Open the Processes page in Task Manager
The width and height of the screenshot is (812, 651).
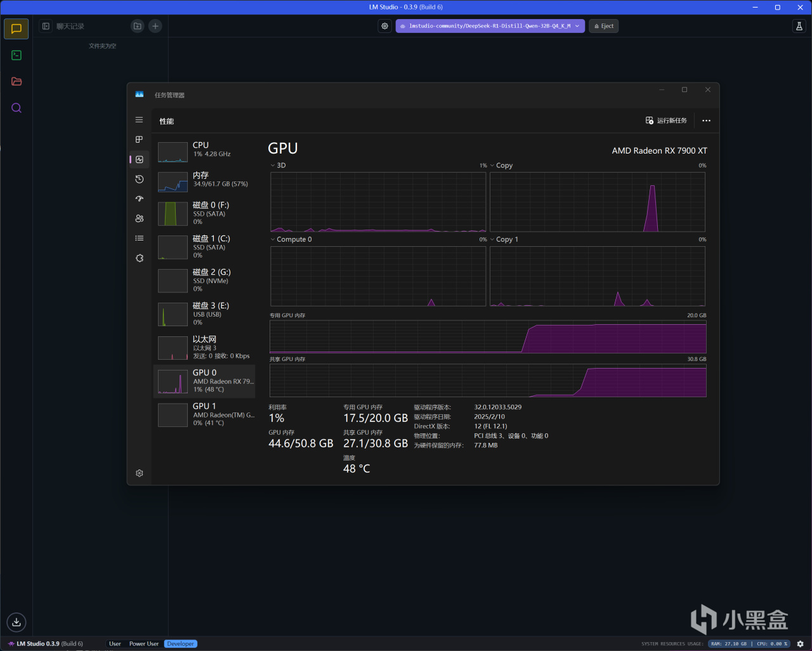tap(140, 140)
